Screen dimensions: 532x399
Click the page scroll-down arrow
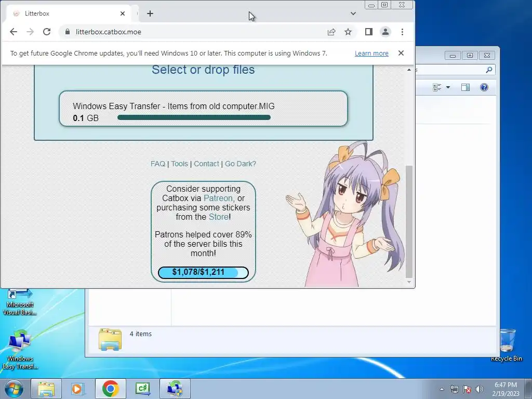(409, 282)
